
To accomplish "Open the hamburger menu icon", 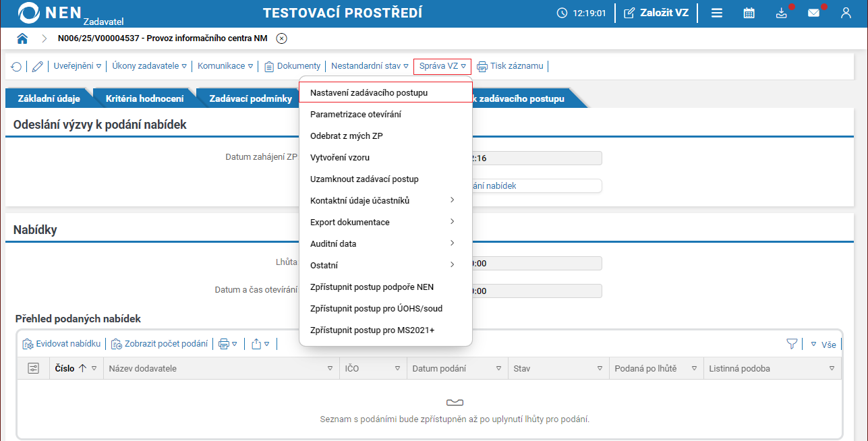I will (717, 13).
